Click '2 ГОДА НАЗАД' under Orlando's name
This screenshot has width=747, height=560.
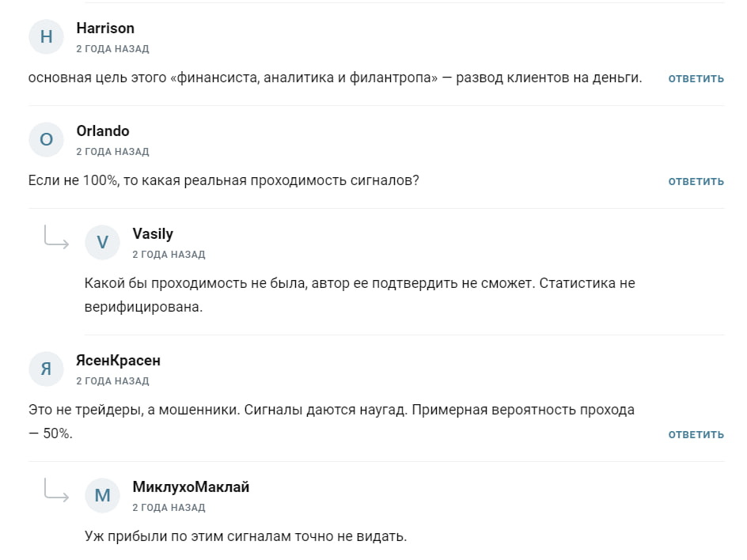click(x=112, y=150)
